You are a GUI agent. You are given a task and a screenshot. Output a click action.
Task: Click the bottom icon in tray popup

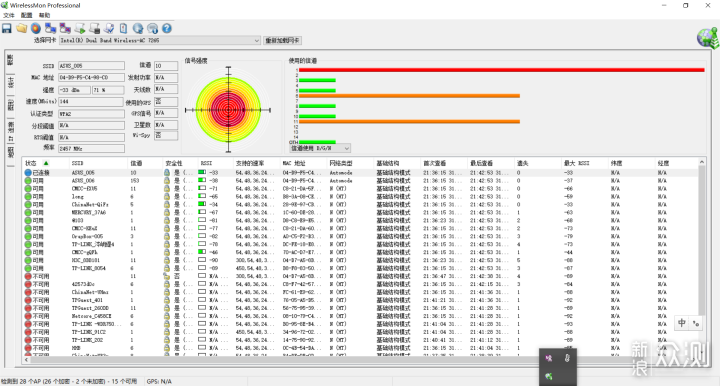[549, 376]
